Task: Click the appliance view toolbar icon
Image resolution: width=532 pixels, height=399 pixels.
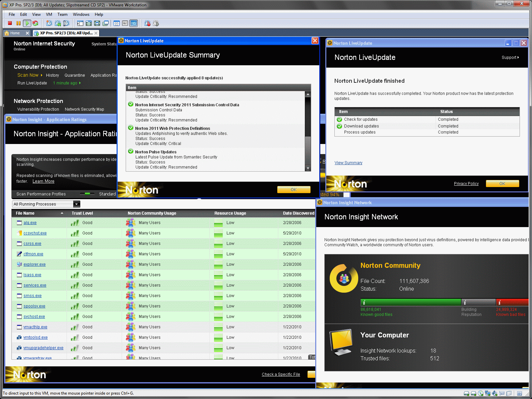Action: 125,23
